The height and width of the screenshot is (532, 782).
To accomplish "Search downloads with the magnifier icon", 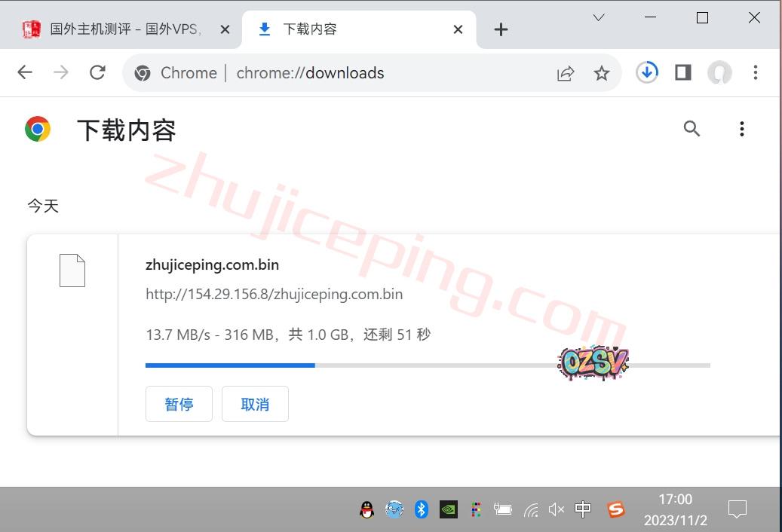I will pyautogui.click(x=692, y=129).
